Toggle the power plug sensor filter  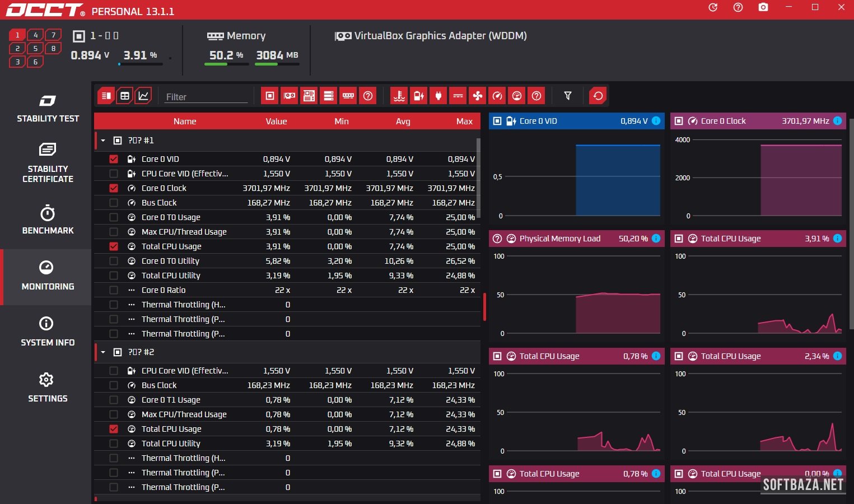[438, 96]
